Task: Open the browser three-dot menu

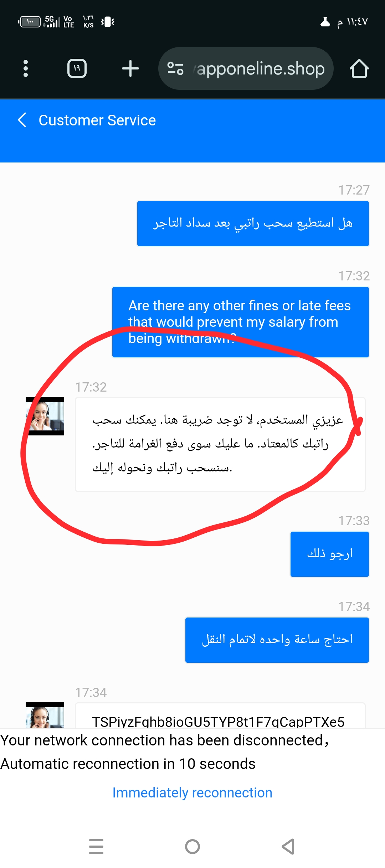Action: [x=25, y=68]
